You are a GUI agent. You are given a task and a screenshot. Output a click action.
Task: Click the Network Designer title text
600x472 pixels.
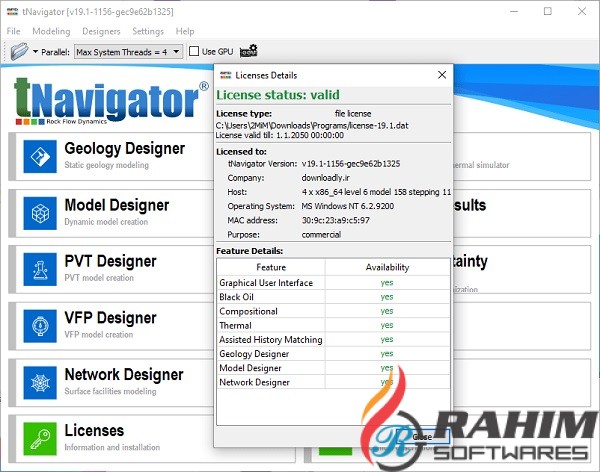[x=124, y=374]
